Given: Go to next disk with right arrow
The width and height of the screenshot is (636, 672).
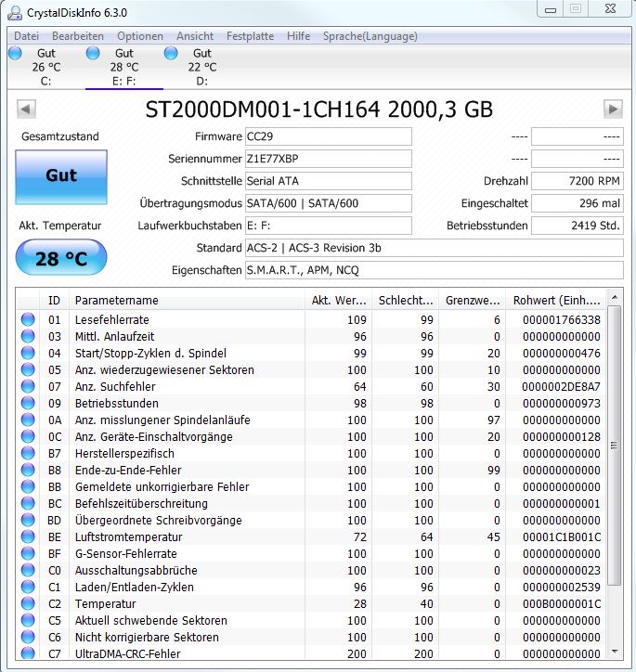Looking at the screenshot, I should pyautogui.click(x=613, y=109).
